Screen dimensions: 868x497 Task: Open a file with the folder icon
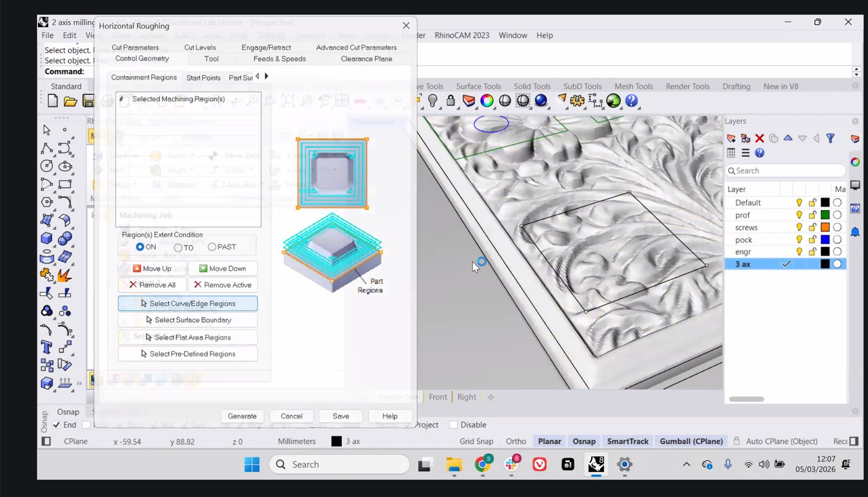(71, 101)
